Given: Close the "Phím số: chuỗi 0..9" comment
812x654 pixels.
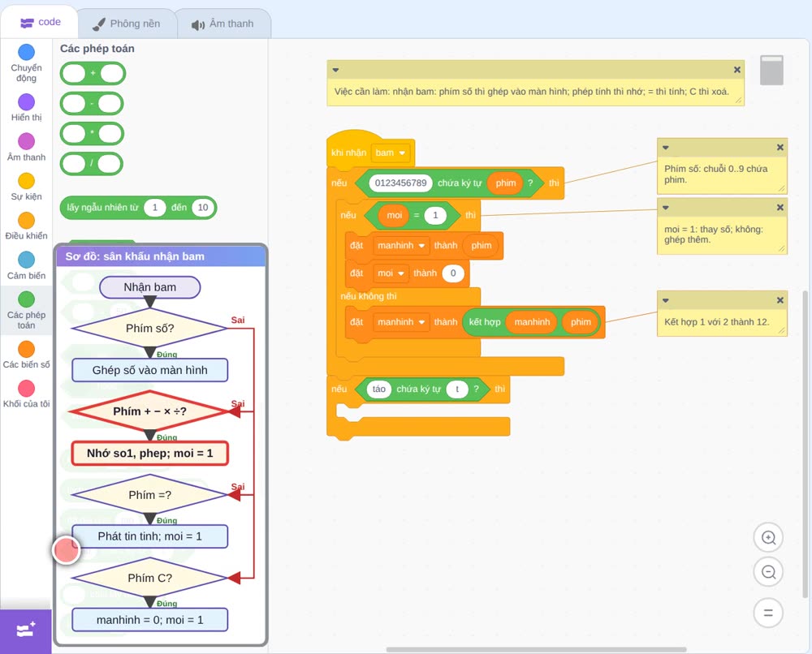Looking at the screenshot, I should click(780, 148).
